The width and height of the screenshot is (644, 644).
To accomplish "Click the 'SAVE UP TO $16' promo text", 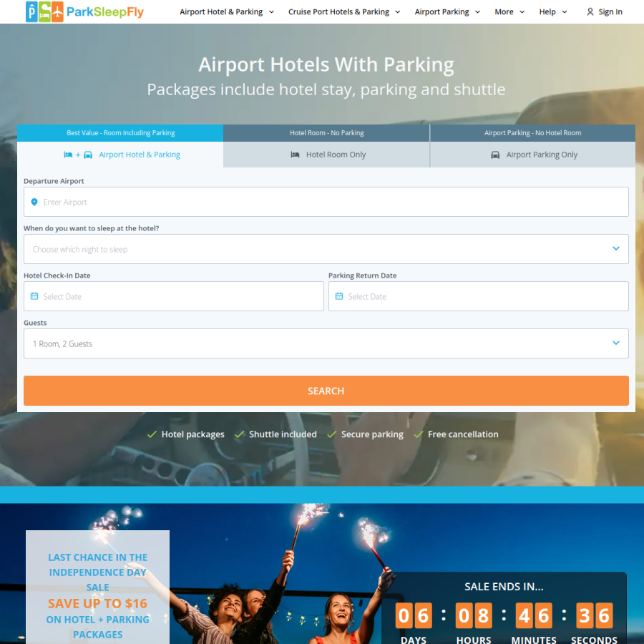I will 98,604.
